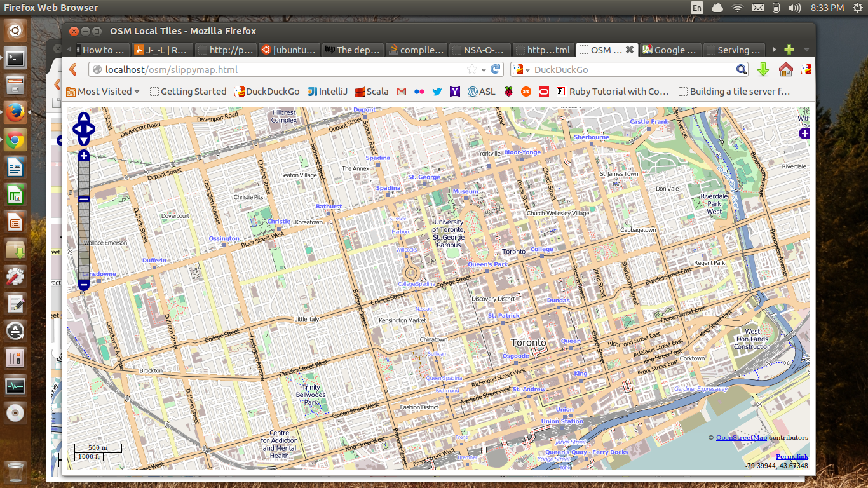Launch Google Chrome from the dock
The height and width of the screenshot is (488, 868).
coord(15,140)
